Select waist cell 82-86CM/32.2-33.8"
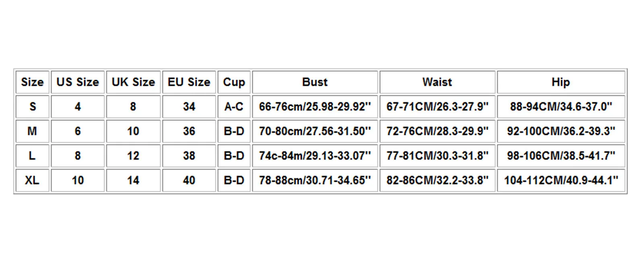Image resolution: width=644 pixels, height=274 pixels. (x=437, y=180)
